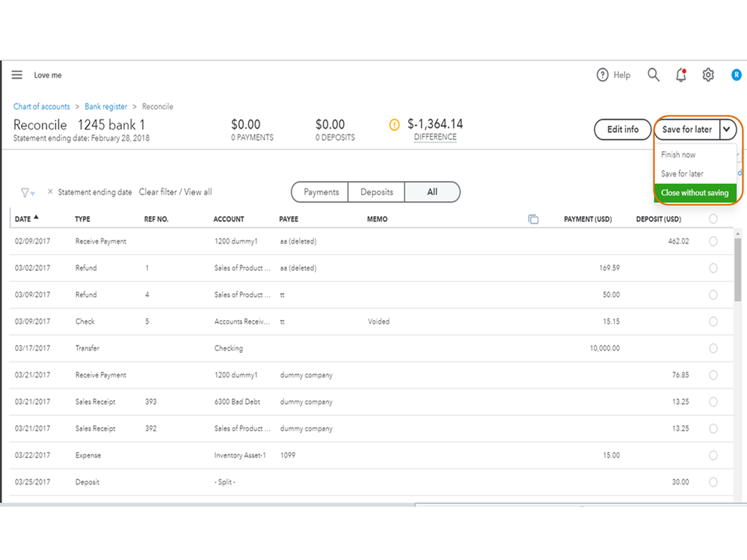Click the Help question mark icon
The width and height of the screenshot is (747, 560).
click(602, 75)
